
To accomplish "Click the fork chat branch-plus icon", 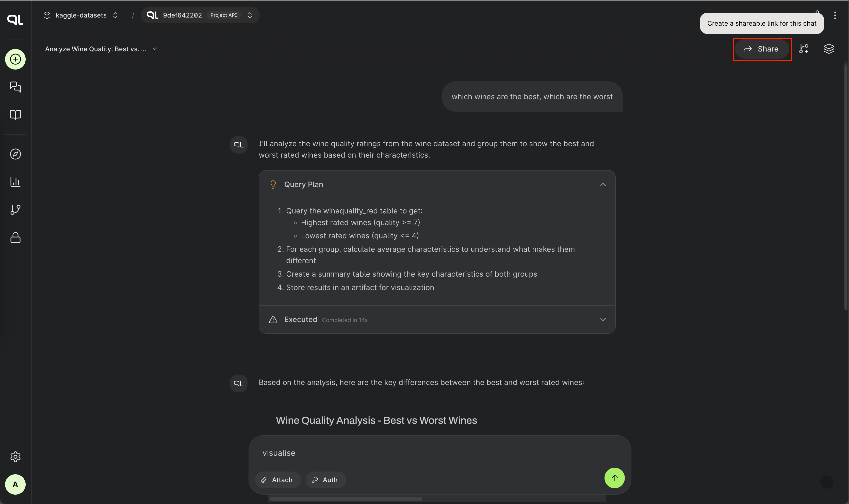I will coord(804,49).
